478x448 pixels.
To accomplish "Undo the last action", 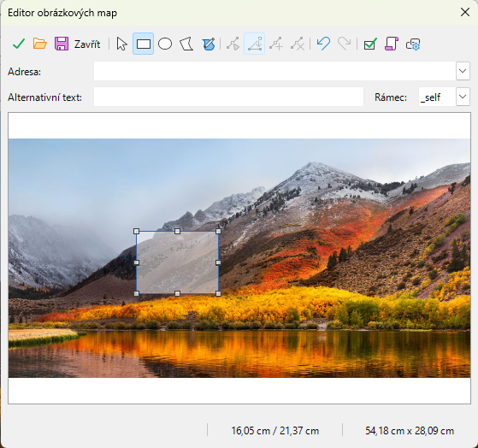I will (323, 44).
